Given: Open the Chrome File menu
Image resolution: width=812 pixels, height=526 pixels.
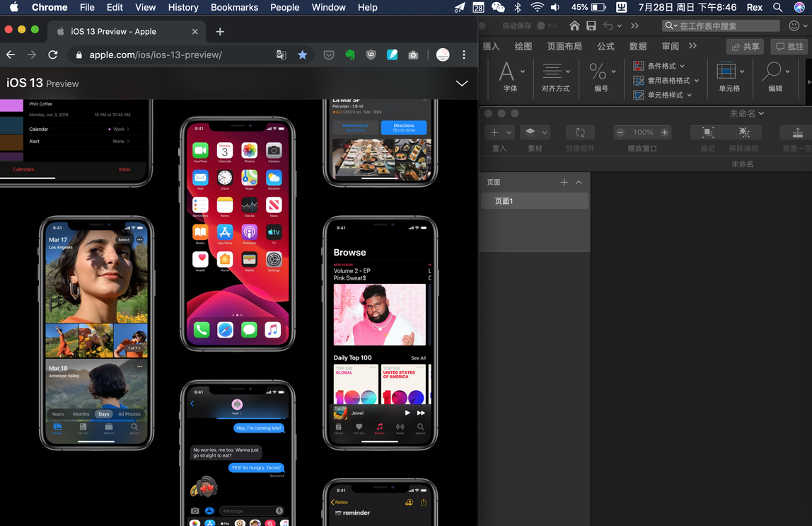Looking at the screenshot, I should pos(87,7).
